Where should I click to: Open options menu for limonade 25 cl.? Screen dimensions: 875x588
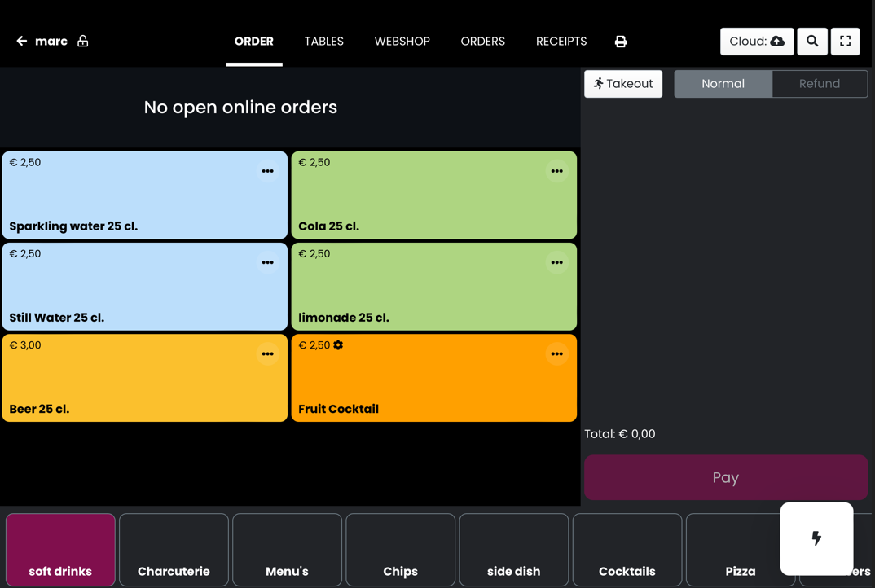(557, 262)
